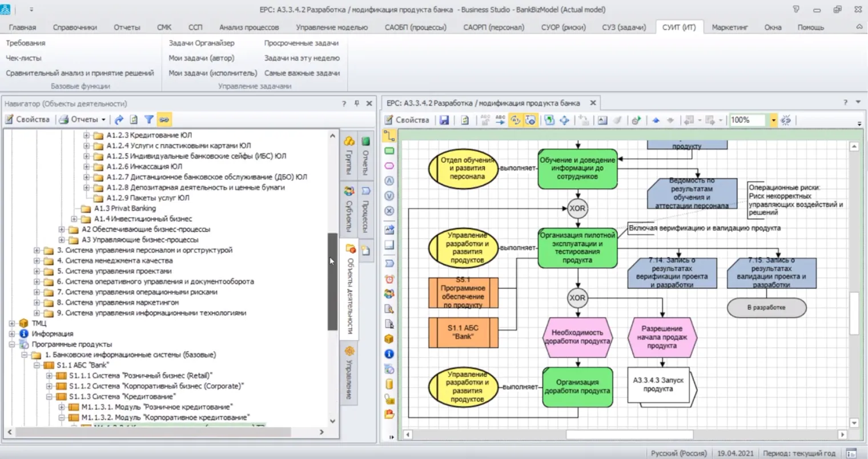Toggle the highlighted A1 labels button in diagram toolbar

point(515,120)
